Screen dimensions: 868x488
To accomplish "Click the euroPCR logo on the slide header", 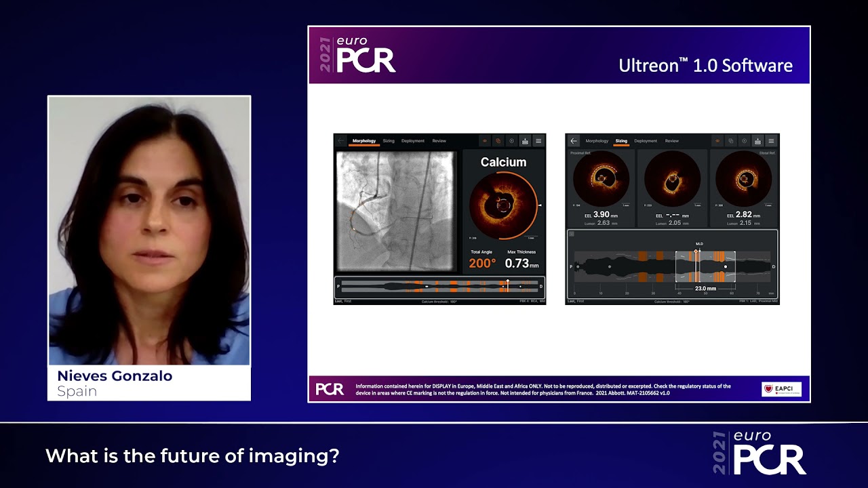I will (x=358, y=56).
